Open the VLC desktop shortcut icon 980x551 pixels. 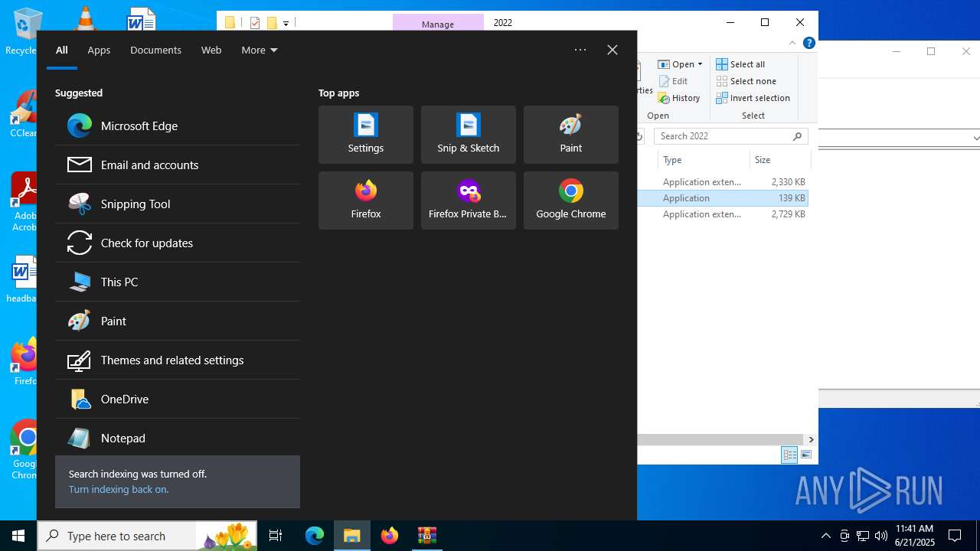pyautogui.click(x=85, y=18)
